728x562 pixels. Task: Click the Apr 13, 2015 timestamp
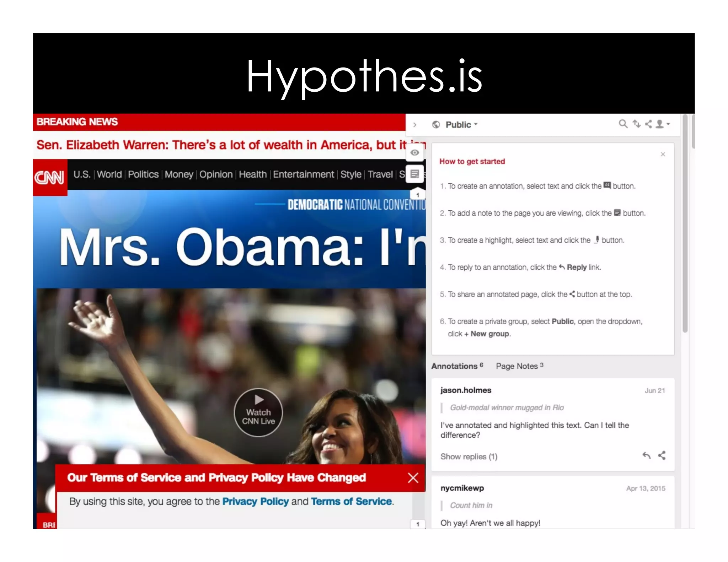[646, 488]
